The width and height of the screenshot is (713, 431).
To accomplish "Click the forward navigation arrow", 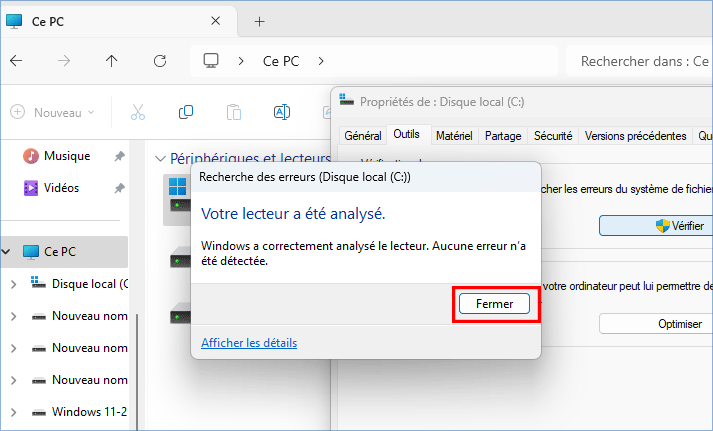I will click(64, 61).
